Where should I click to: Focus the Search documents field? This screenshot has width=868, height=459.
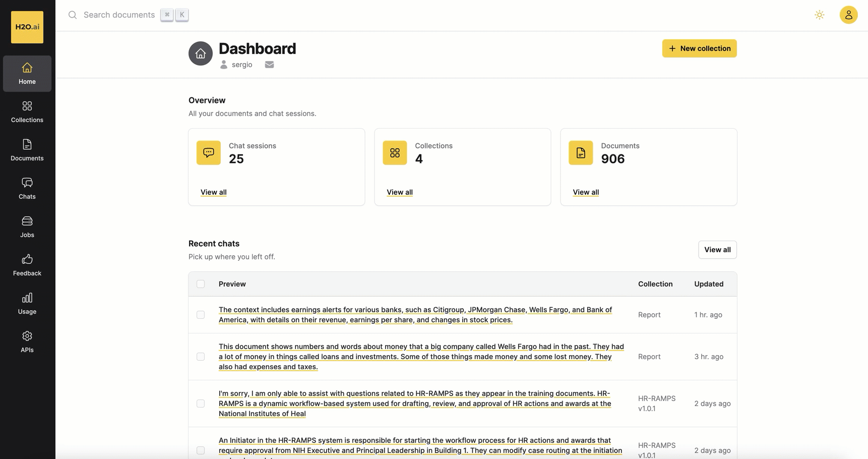click(119, 15)
